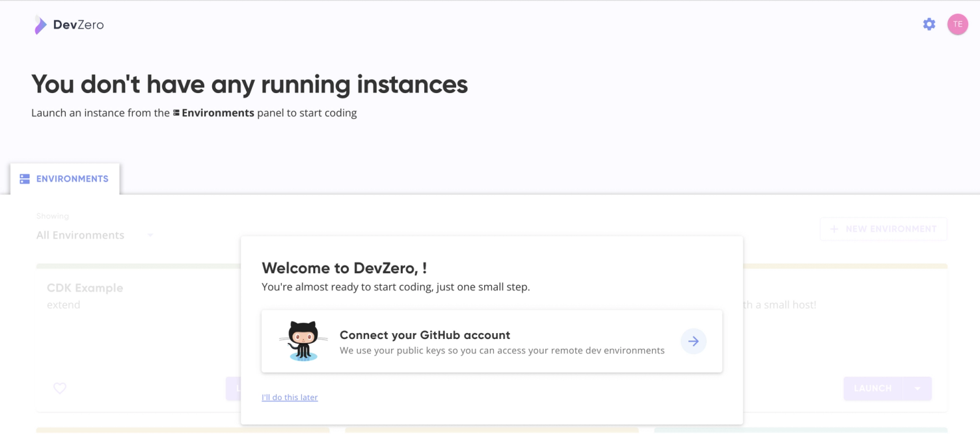980x434 pixels.
Task: Click the Welcome to DevZero heading
Action: [x=344, y=267]
